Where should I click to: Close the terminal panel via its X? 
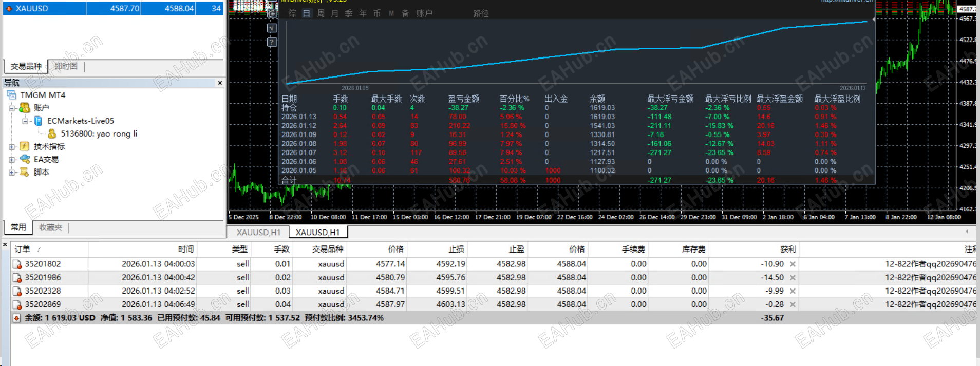(5, 245)
